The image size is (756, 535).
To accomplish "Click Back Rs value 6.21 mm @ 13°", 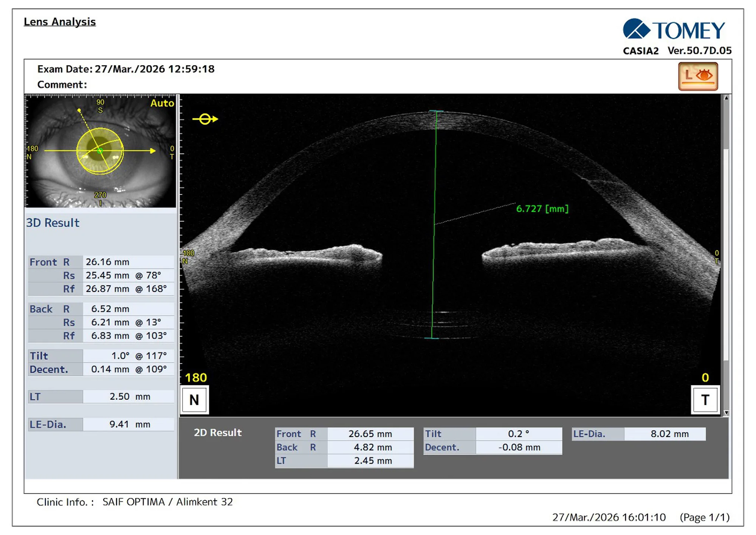I will tap(129, 323).
